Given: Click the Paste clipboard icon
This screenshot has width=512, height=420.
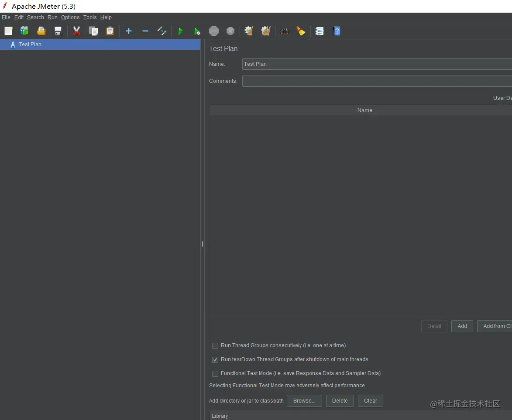Looking at the screenshot, I should click(x=110, y=31).
